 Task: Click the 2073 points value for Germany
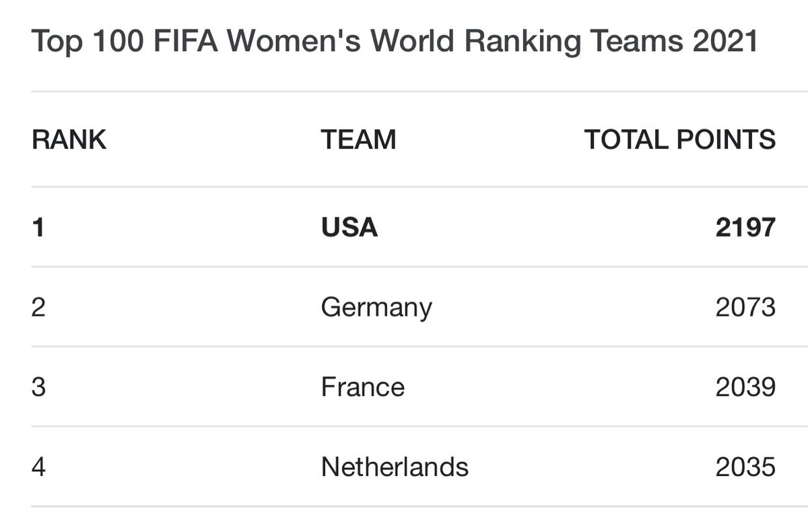(745, 308)
